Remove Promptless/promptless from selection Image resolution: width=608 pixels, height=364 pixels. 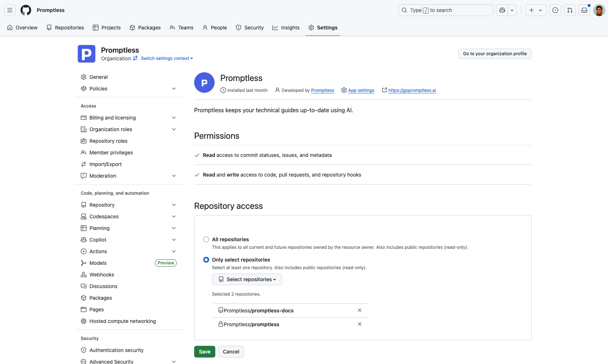pyautogui.click(x=360, y=324)
